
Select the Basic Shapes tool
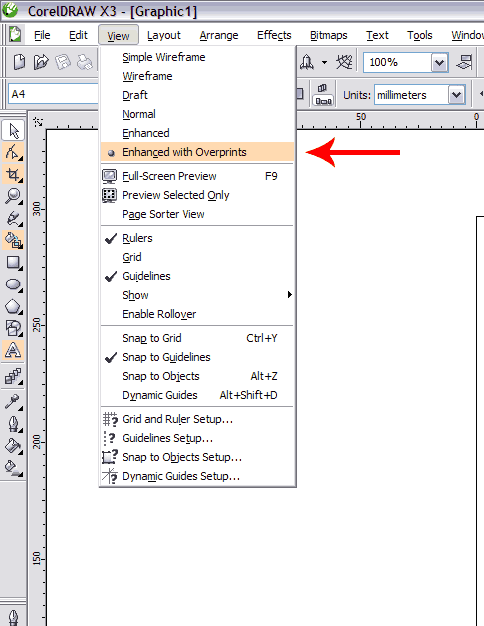(13, 328)
